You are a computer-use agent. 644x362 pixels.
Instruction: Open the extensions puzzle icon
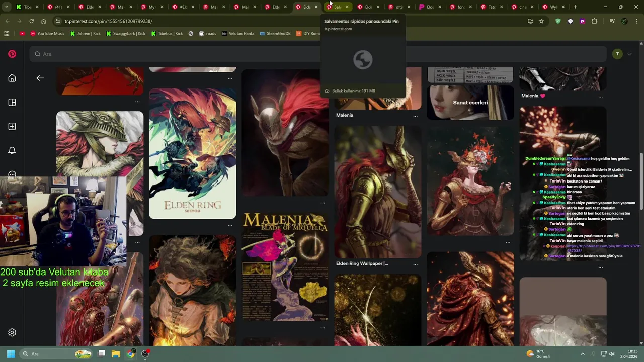(x=595, y=21)
